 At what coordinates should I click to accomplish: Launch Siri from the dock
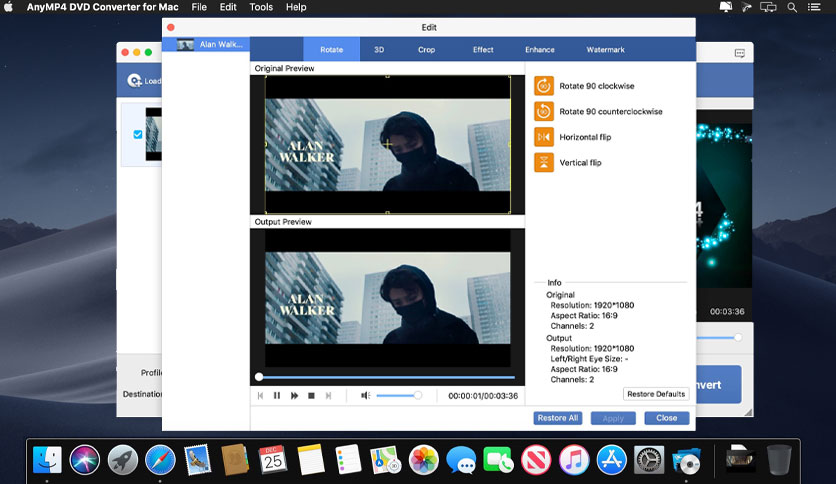coord(84,459)
